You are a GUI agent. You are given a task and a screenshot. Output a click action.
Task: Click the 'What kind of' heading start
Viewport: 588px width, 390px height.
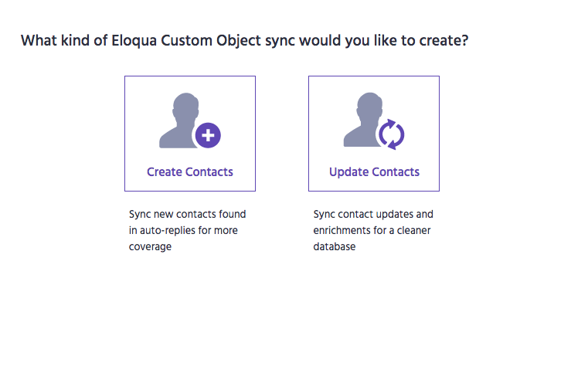(64, 40)
